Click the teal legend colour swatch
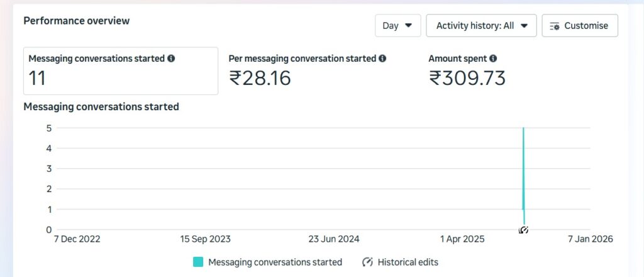This screenshot has width=644, height=277. pyautogui.click(x=198, y=262)
